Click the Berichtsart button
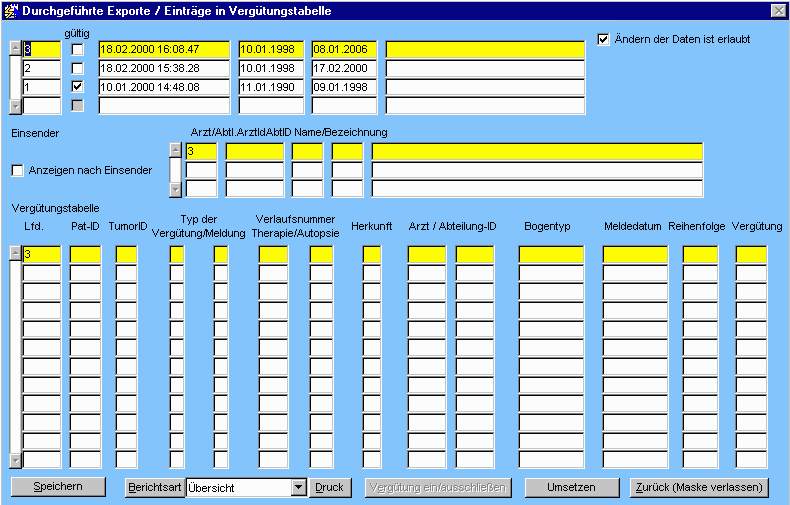The width and height of the screenshot is (790, 505). coord(154,487)
